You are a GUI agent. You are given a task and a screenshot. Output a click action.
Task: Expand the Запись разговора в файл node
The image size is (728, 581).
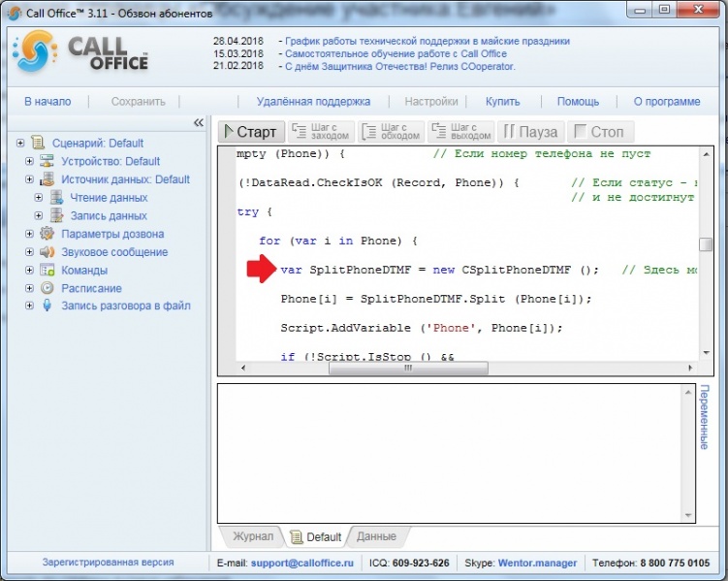click(29, 306)
